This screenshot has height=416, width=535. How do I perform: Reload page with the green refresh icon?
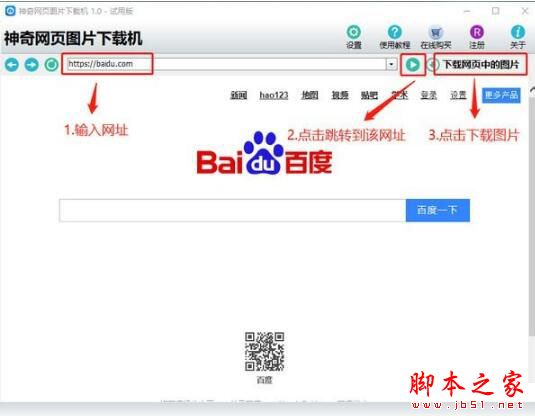[52, 64]
